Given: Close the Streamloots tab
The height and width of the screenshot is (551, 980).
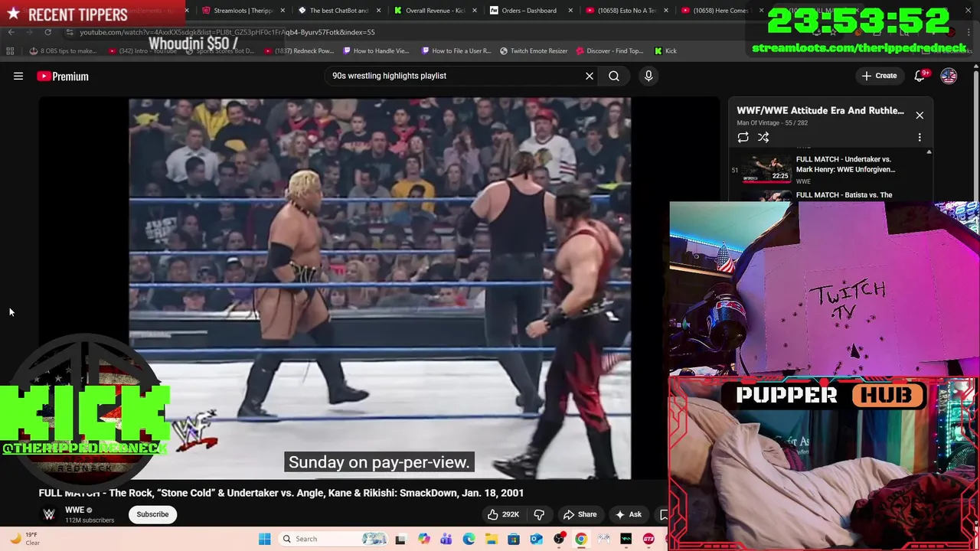Looking at the screenshot, I should coord(283,11).
